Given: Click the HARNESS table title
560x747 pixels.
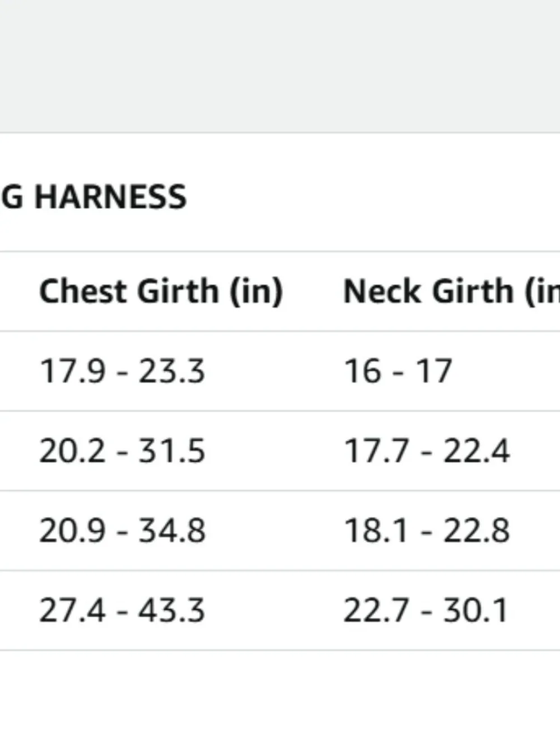Looking at the screenshot, I should tap(93, 197).
